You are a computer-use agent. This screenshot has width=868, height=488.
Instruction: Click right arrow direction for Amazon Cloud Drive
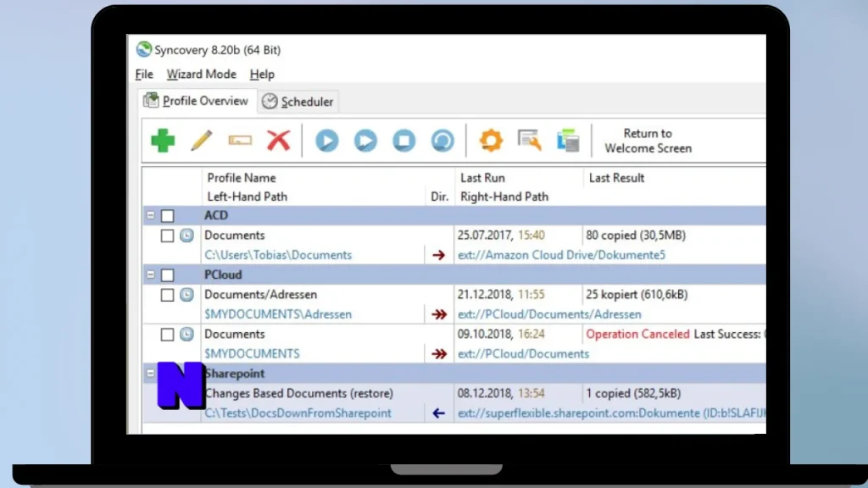coord(438,255)
